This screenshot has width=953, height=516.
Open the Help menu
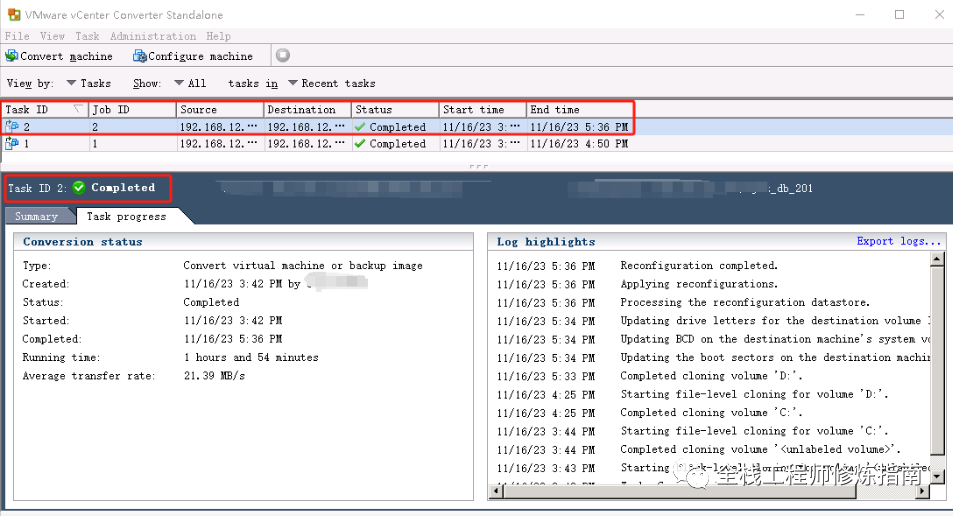(218, 36)
